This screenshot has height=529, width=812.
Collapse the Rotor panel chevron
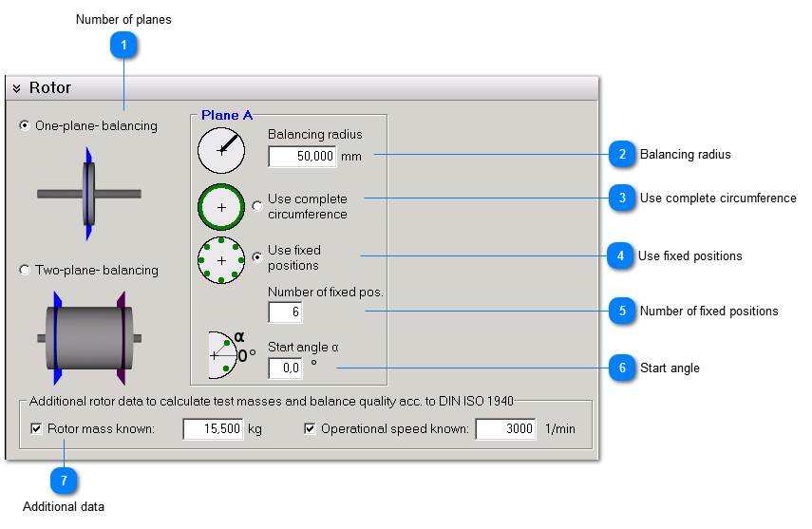click(17, 88)
